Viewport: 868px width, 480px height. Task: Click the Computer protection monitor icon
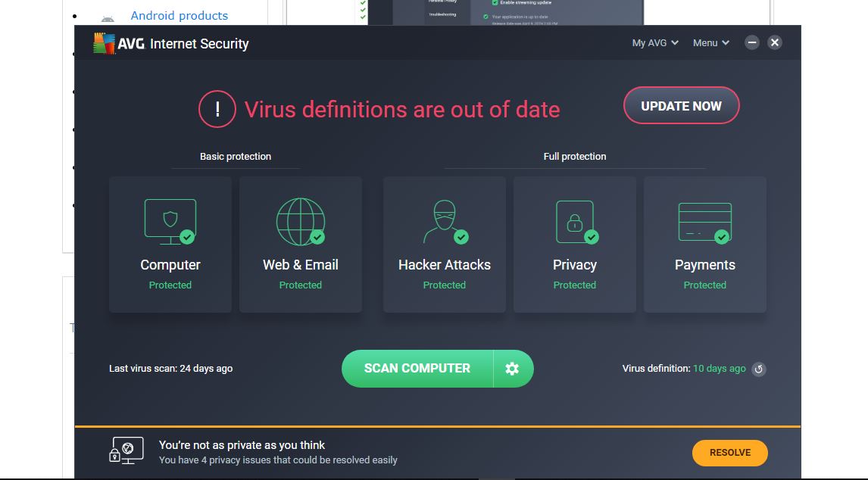[x=170, y=221]
